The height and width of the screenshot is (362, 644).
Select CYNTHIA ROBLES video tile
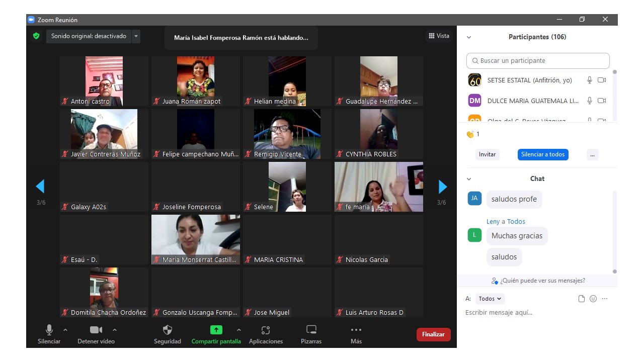[x=379, y=134]
